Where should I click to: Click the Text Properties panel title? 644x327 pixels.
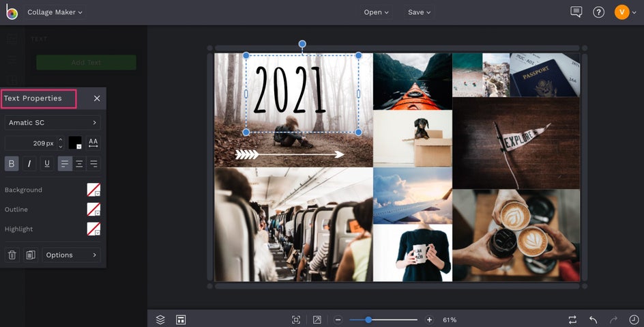[x=33, y=98]
